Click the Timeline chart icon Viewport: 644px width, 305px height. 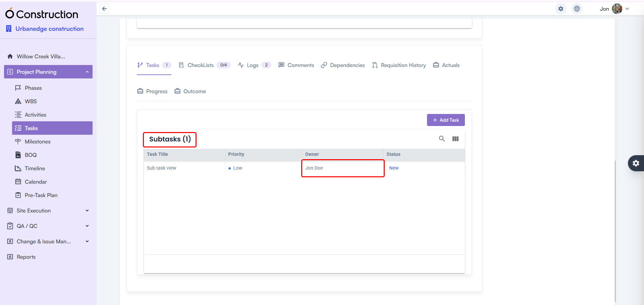(x=19, y=168)
